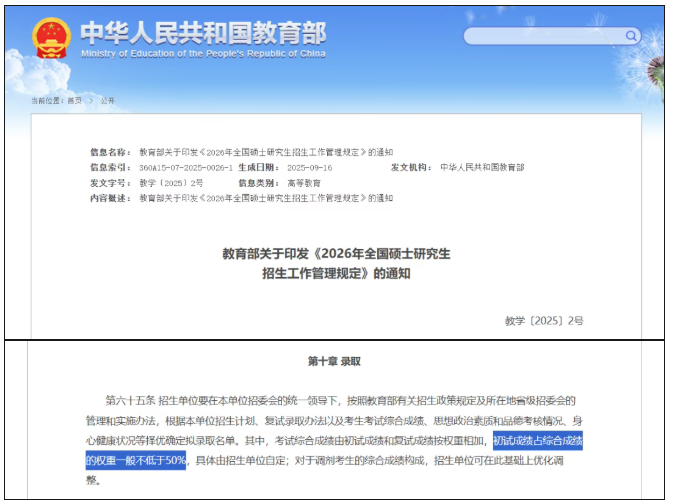Click the 信息类别 value 高等教育
This screenshot has height=504, width=675.
(x=305, y=183)
